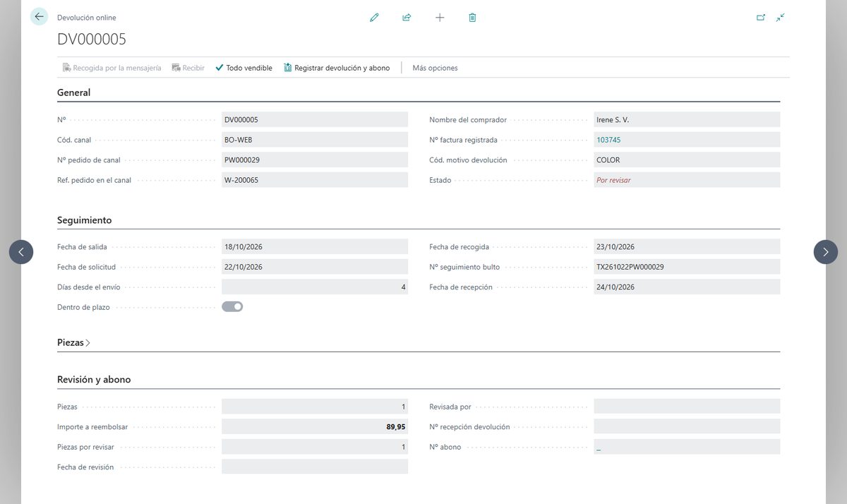Click the plus icon to create new

440,17
